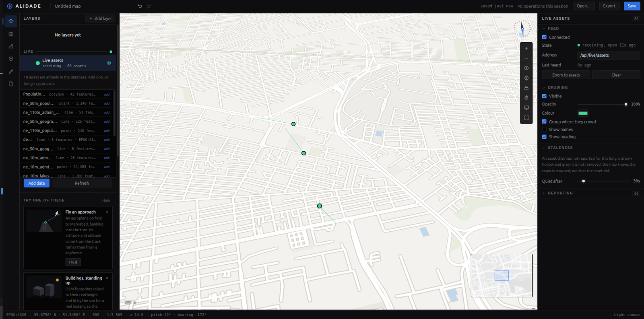Image resolution: width=644 pixels, height=319 pixels.
Task: Click the monitor display icon in map toolbar
Action: (x=526, y=108)
